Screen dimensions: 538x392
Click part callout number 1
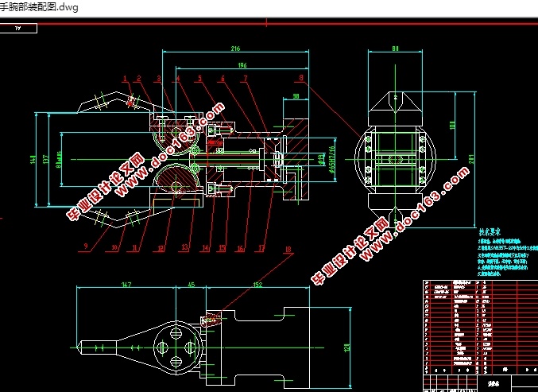(x=125, y=79)
